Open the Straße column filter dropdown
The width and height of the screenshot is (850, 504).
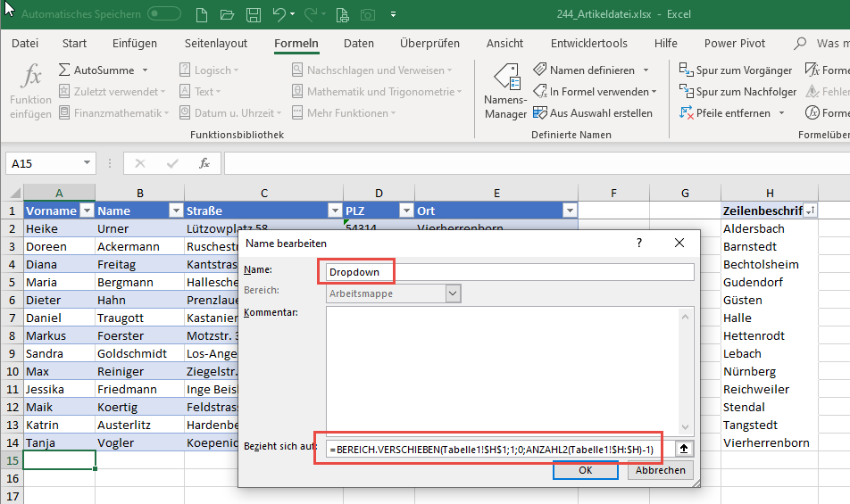point(335,211)
